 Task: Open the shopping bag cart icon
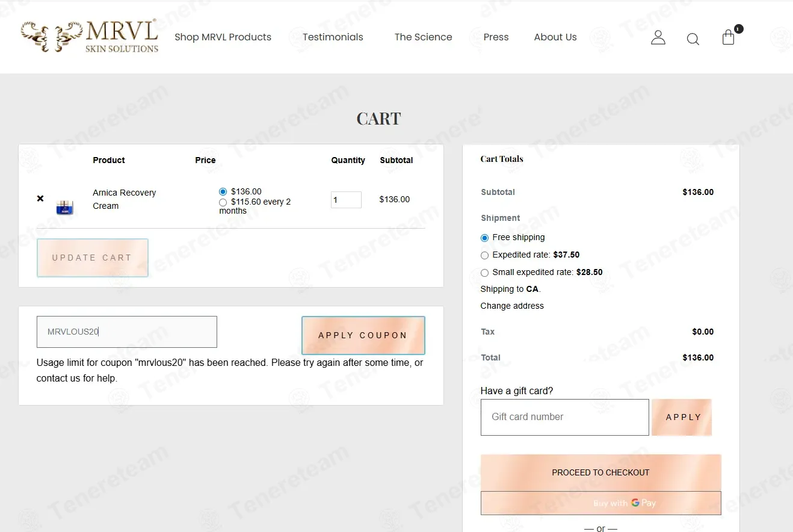click(x=729, y=37)
